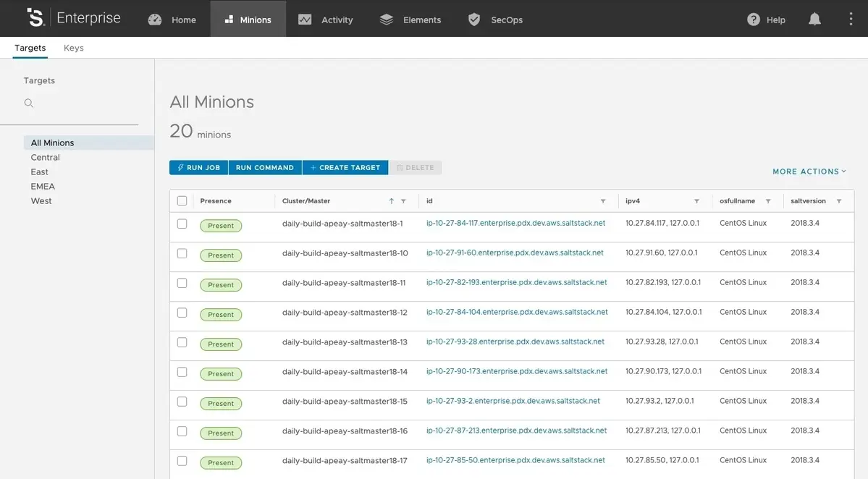Click the disabled DELETE button

(x=416, y=168)
